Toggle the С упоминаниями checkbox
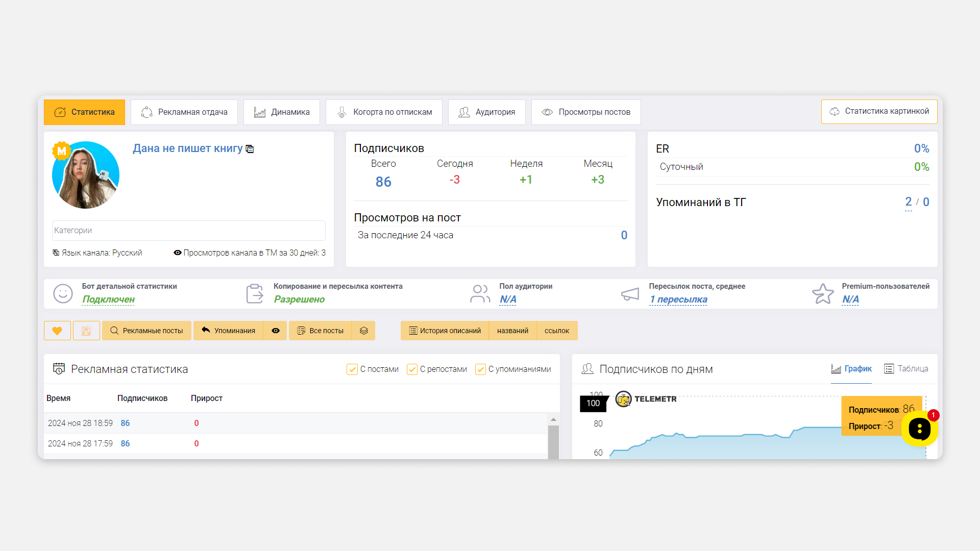Image resolution: width=980 pixels, height=551 pixels. (480, 369)
